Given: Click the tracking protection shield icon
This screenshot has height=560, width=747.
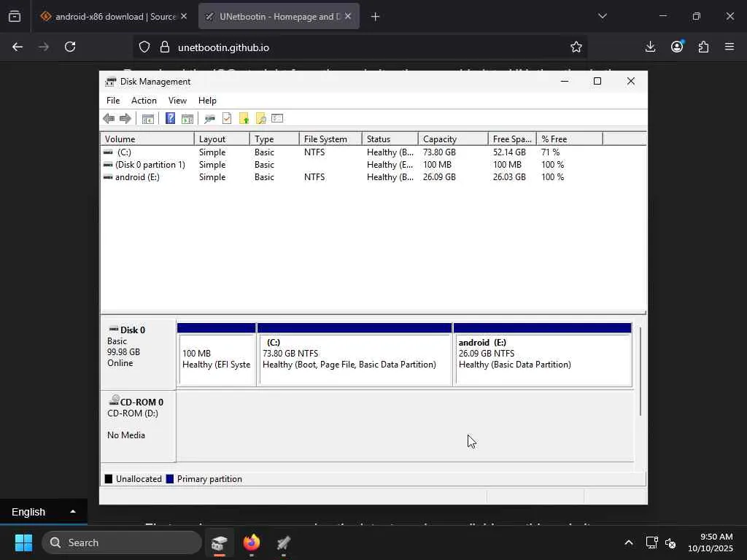Looking at the screenshot, I should pos(144,47).
